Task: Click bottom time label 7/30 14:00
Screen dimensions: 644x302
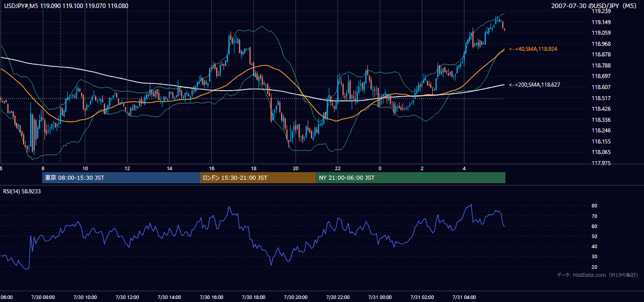Action: pos(169,297)
